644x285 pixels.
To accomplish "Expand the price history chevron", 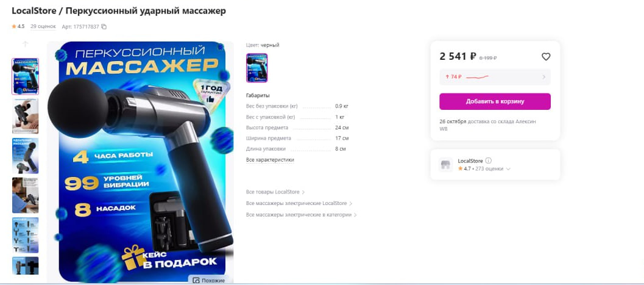I will tap(544, 77).
